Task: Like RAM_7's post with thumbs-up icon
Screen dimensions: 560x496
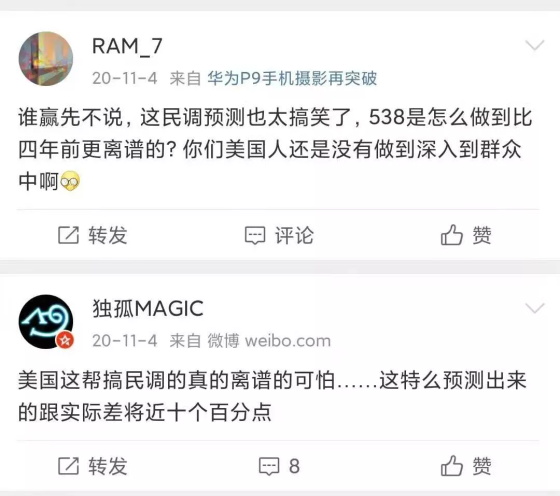Action: click(x=452, y=235)
